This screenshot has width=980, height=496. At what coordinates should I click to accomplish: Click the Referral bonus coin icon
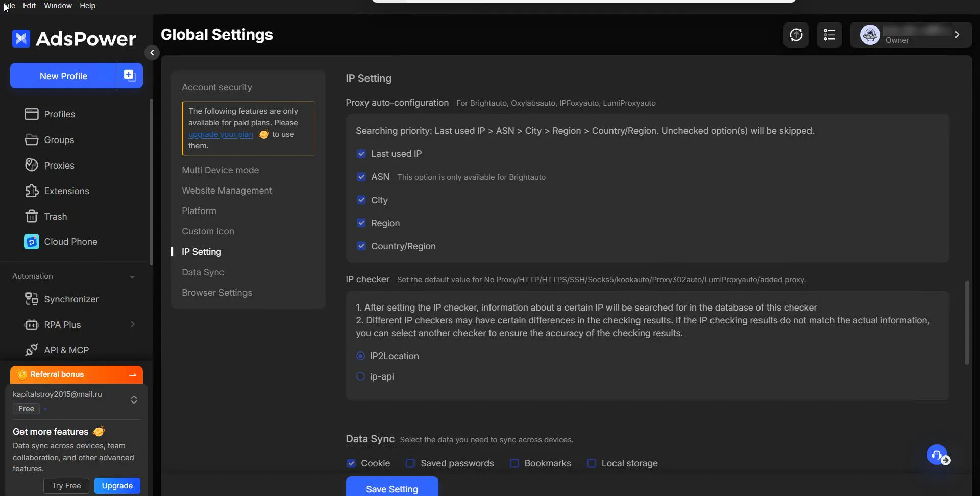[x=22, y=374]
